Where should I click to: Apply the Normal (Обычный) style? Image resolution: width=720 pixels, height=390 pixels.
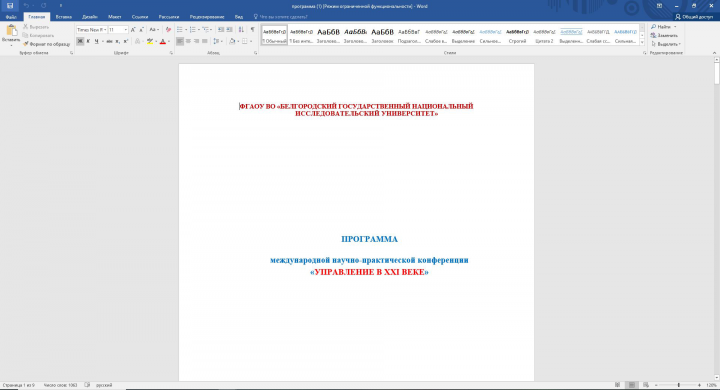click(x=275, y=35)
